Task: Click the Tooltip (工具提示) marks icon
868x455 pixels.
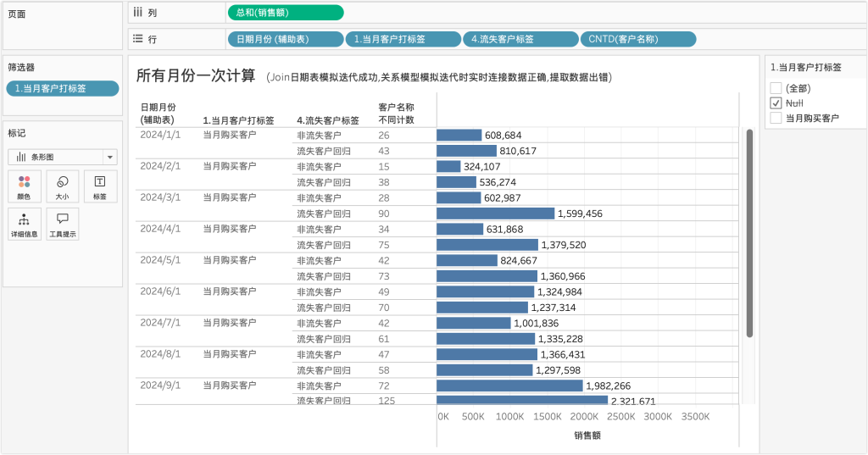Action: [62, 220]
